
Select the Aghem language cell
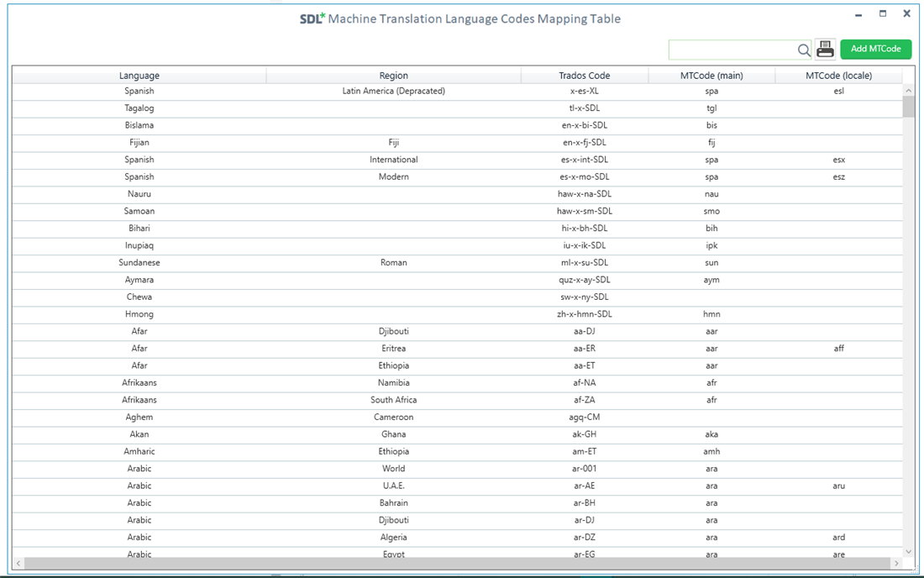point(139,418)
